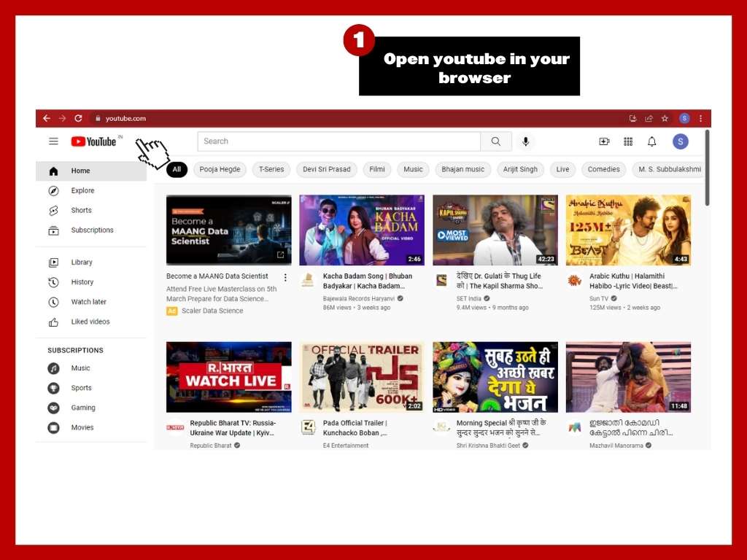This screenshot has height=560, width=747.
Task: Select the Pooja Hegde filter chip
Action: tap(220, 169)
